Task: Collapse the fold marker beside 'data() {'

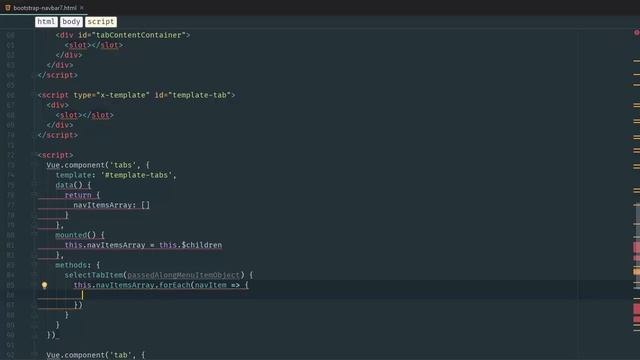Action: coord(35,185)
